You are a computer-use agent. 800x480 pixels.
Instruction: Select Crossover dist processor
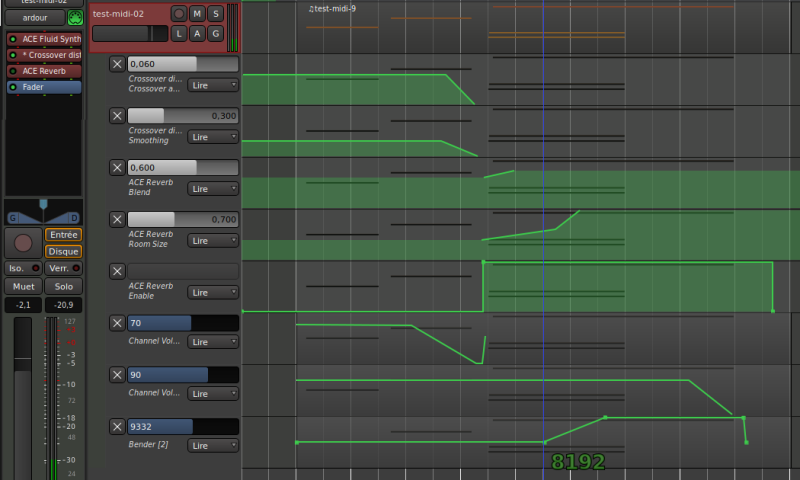44,55
